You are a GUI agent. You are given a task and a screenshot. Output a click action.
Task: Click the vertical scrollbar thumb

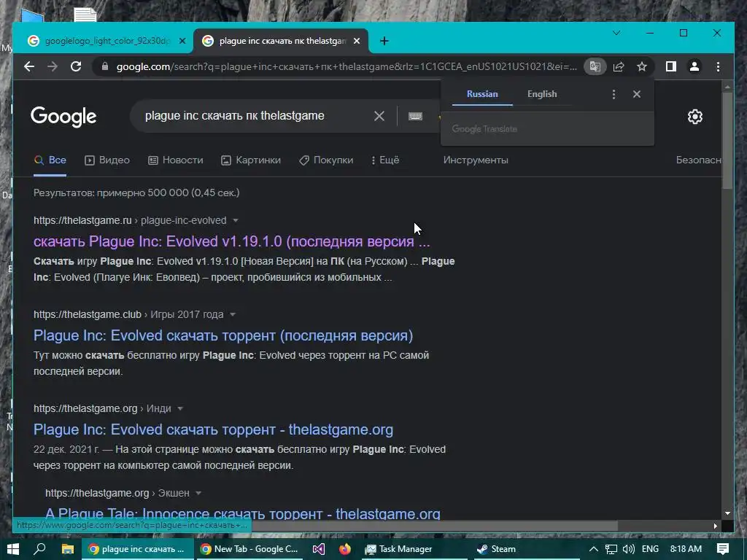click(727, 141)
